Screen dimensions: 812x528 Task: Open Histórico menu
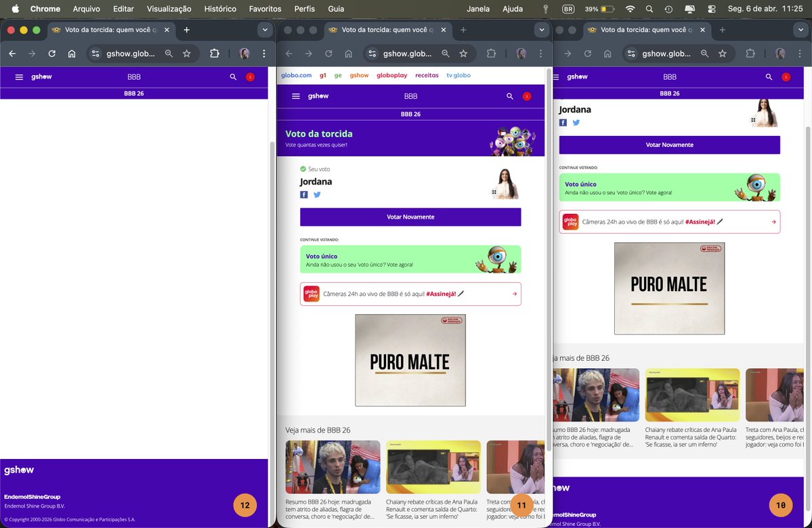coord(220,9)
